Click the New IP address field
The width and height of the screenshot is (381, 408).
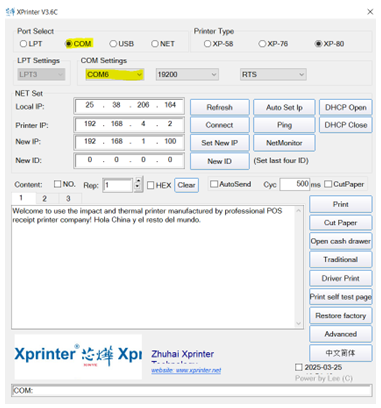point(129,142)
